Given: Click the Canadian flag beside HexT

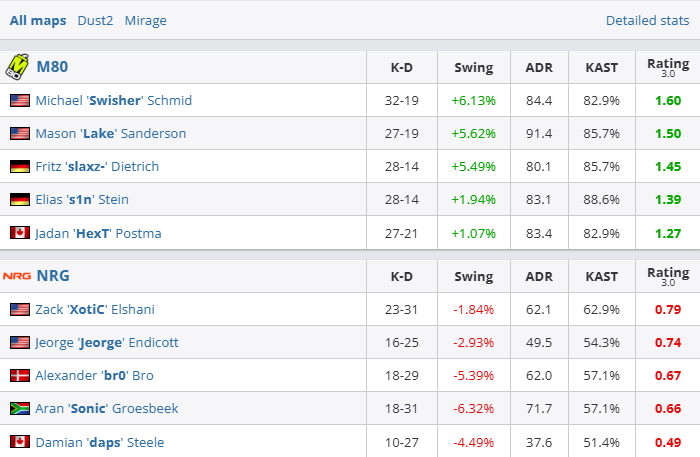Looking at the screenshot, I should [x=20, y=233].
